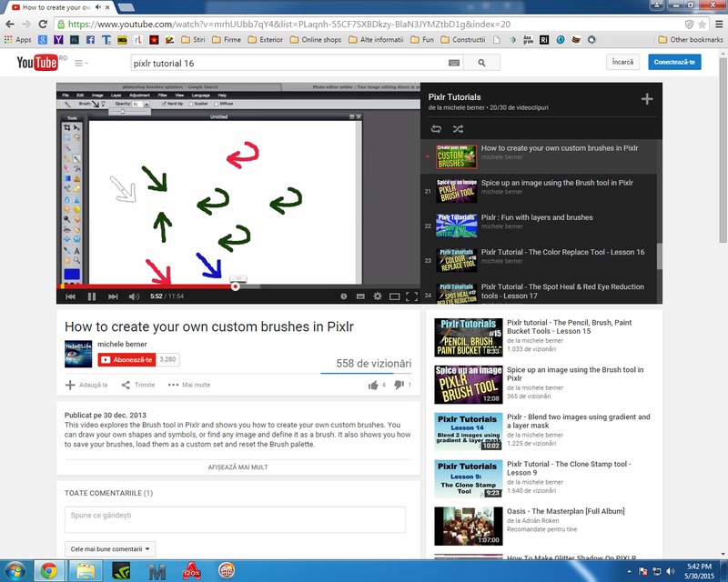The image size is (728, 582).
Task: Click the 'Blend two images using gradient' thumbnail
Action: 469,432
